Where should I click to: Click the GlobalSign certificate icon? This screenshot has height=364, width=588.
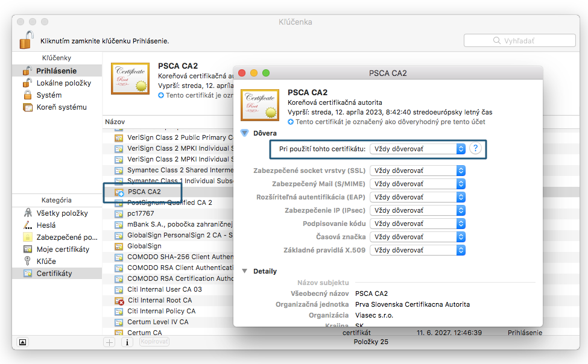119,246
